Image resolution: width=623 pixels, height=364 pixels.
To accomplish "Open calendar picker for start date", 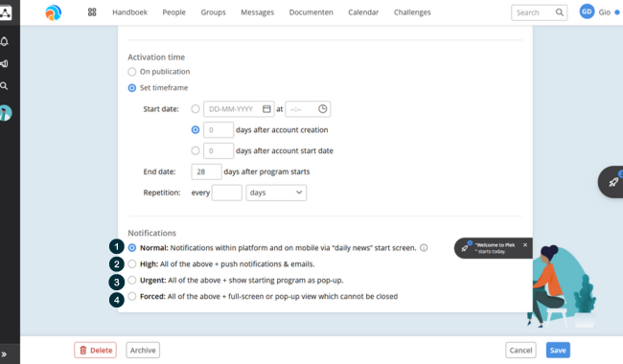I will (266, 109).
